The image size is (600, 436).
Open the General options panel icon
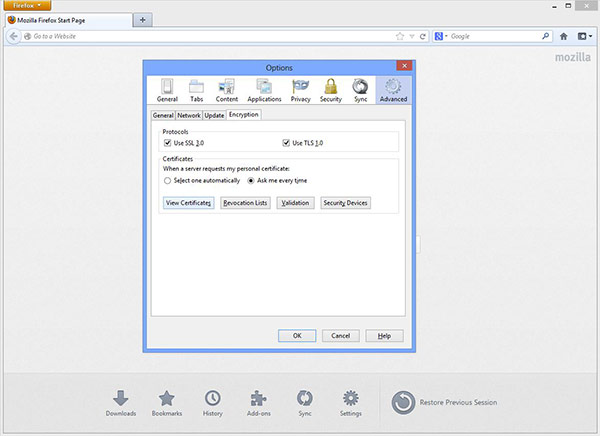[x=167, y=89]
